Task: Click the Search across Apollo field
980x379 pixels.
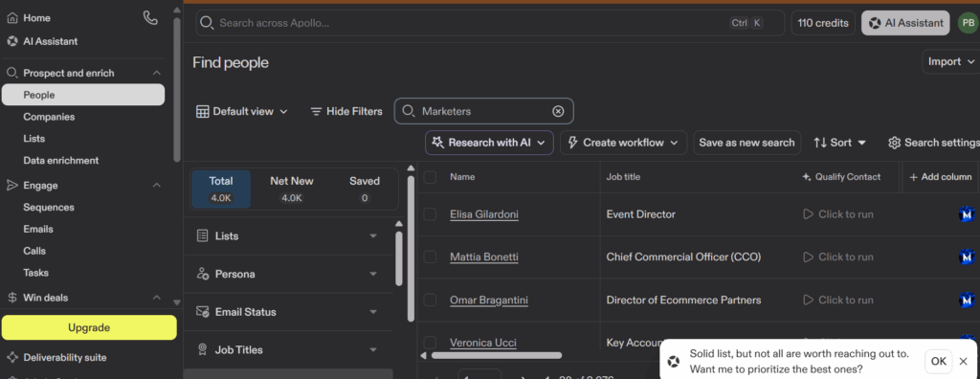Action: tap(490, 23)
